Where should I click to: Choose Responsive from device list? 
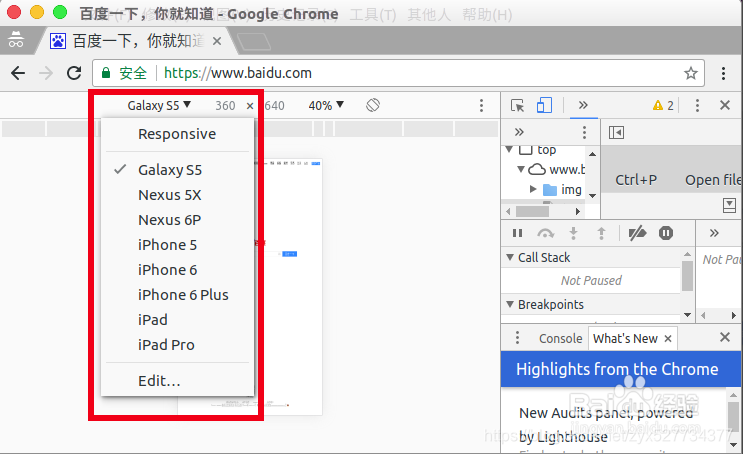pos(177,134)
